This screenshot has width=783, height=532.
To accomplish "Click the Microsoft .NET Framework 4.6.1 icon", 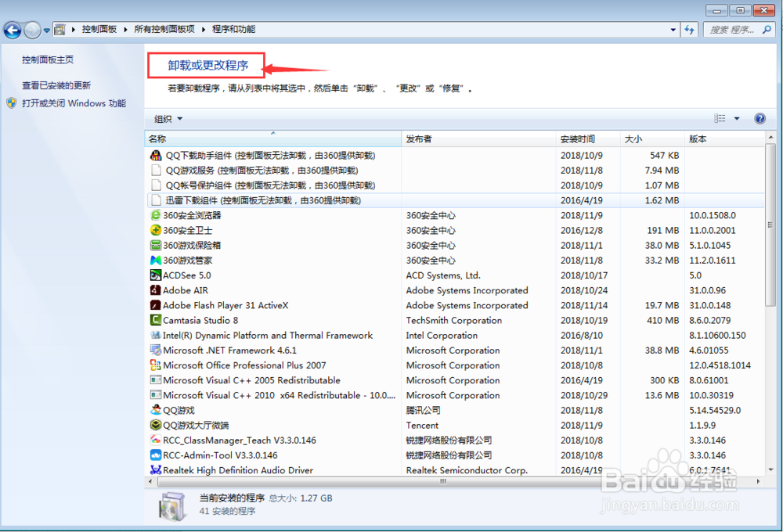I will tap(156, 350).
